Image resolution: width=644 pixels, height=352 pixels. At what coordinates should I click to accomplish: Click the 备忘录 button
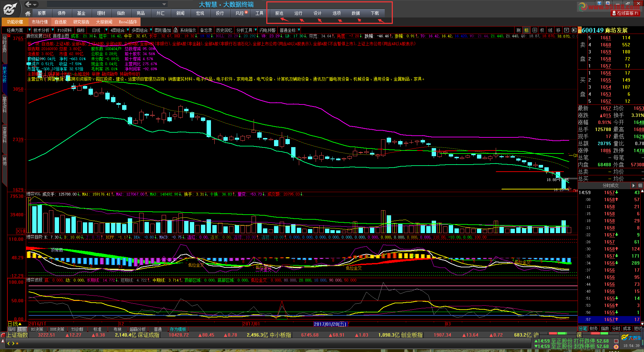coord(206,30)
